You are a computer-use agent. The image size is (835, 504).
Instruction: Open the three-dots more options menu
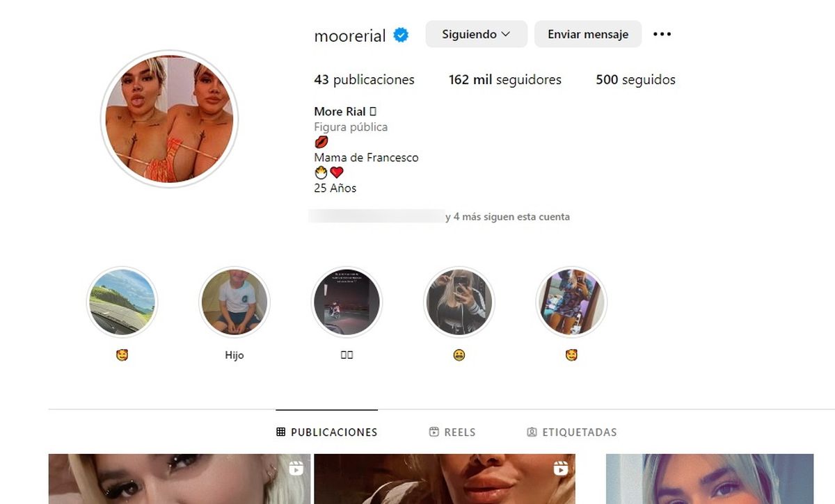click(x=662, y=34)
